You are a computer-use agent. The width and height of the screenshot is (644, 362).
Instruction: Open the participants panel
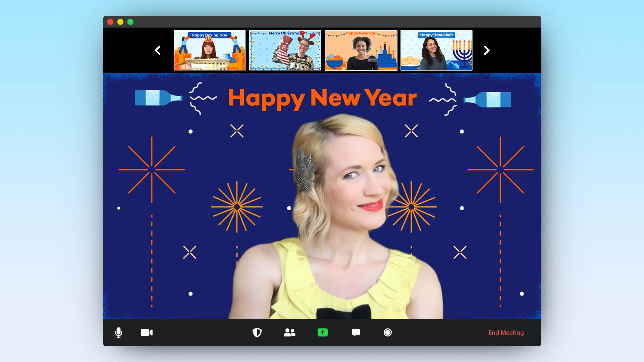pos(289,332)
